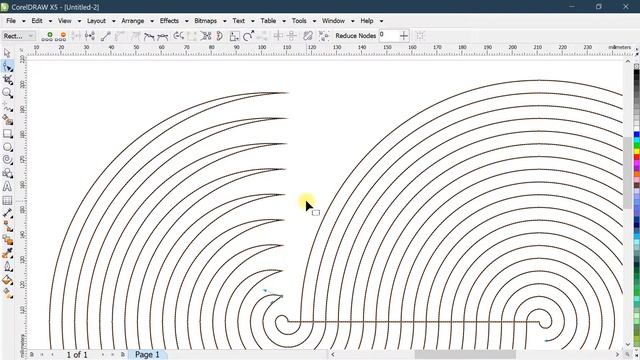This screenshot has height=360, width=640.
Task: Select the Blend interactive tool
Action: coord(7,240)
